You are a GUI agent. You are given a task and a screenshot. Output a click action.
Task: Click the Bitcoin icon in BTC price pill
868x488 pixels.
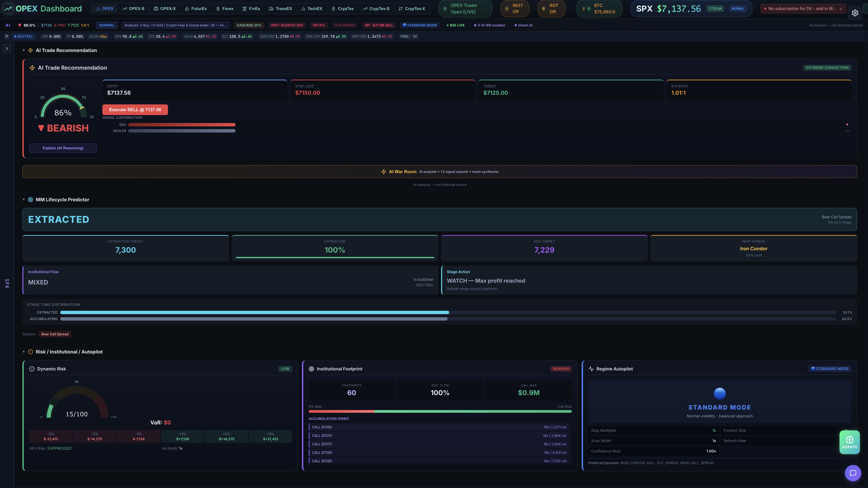click(584, 9)
